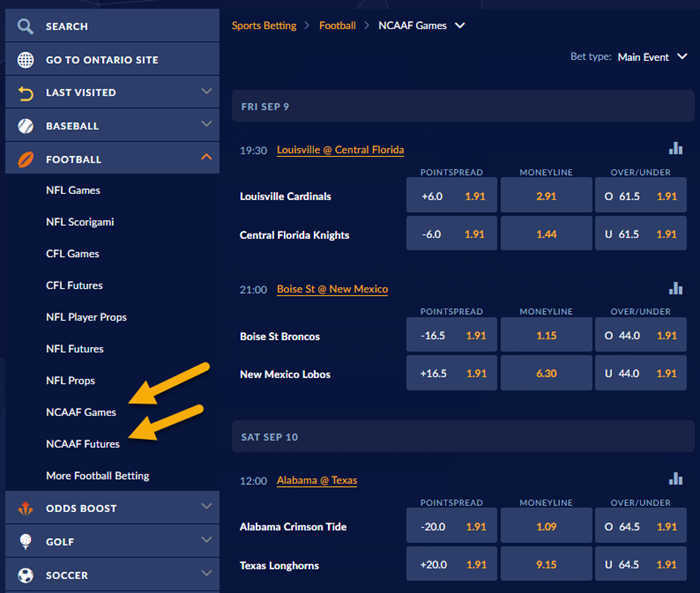This screenshot has height=593, width=700.
Task: Click the Odds Boost sidebar label
Action: [x=81, y=509]
